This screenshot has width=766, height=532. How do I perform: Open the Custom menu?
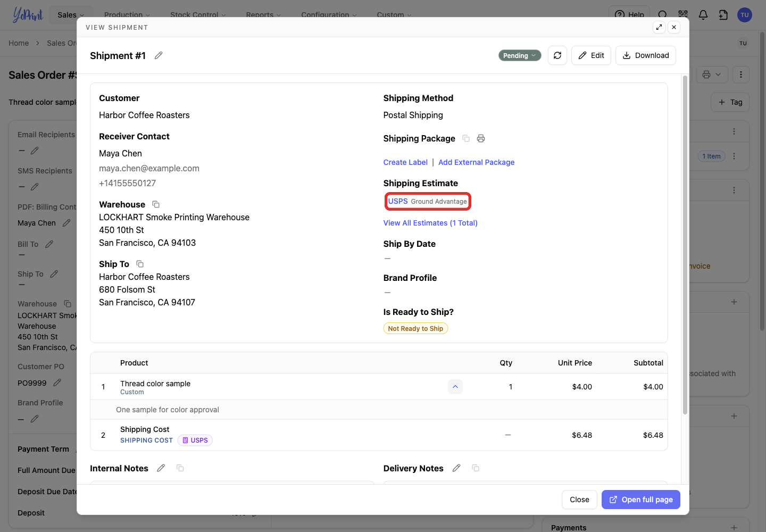pyautogui.click(x=394, y=15)
